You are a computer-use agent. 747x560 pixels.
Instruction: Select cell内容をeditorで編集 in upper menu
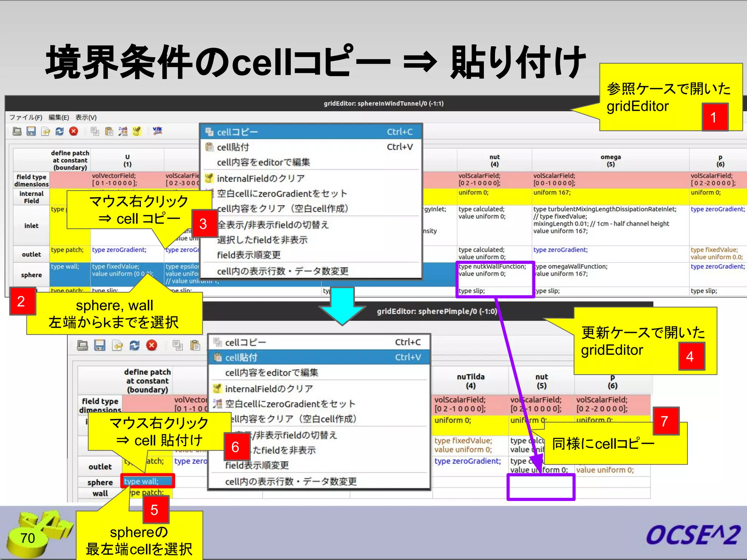[x=311, y=162]
